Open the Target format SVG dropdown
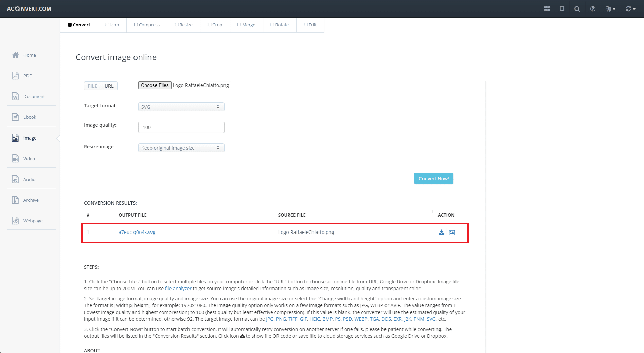The image size is (644, 353). pyautogui.click(x=181, y=107)
